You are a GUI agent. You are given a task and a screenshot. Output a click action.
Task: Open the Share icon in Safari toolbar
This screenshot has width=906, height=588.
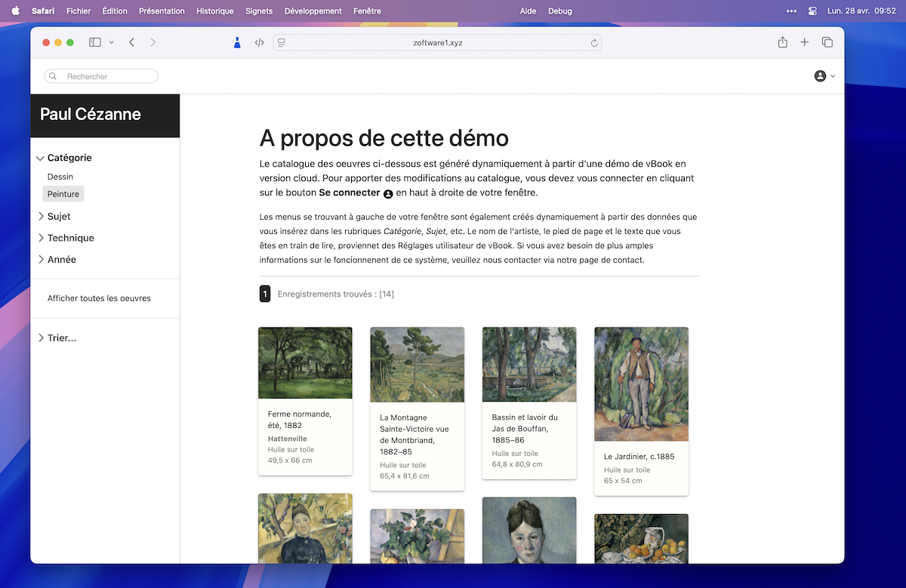782,42
